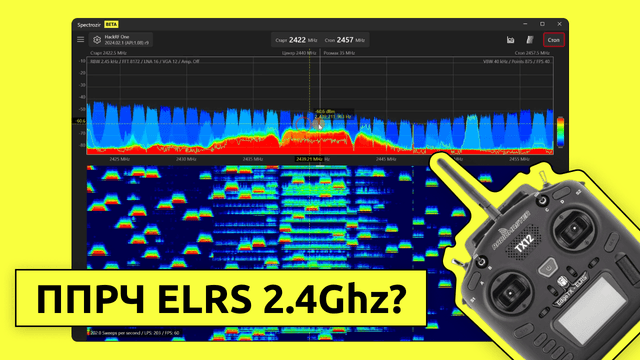Image resolution: width=640 pixels, height=360 pixels.
Task: Click the Размах 35 MHz label
Action: tap(339, 53)
